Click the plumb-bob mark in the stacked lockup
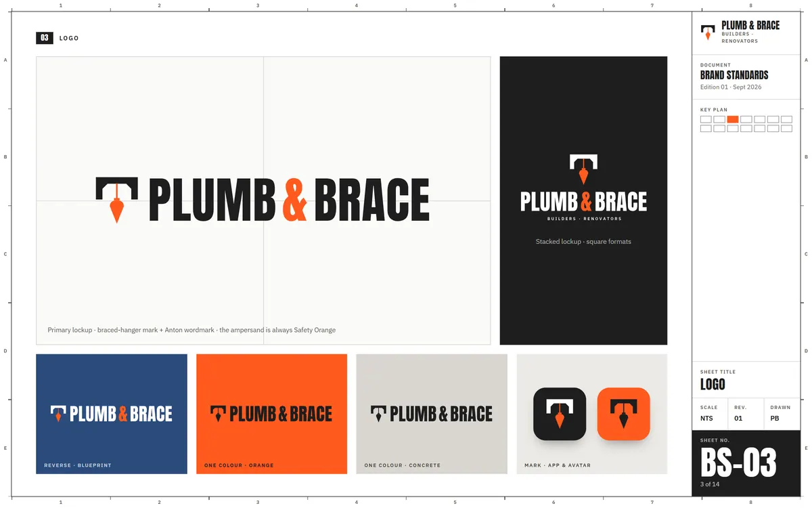This screenshot has width=812, height=508. tap(583, 169)
